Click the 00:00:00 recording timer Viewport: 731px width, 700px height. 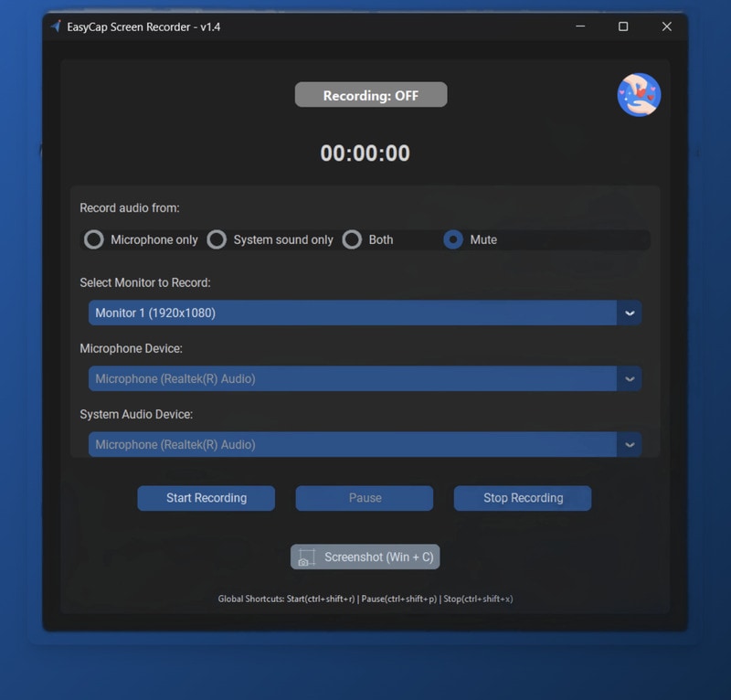tap(365, 154)
